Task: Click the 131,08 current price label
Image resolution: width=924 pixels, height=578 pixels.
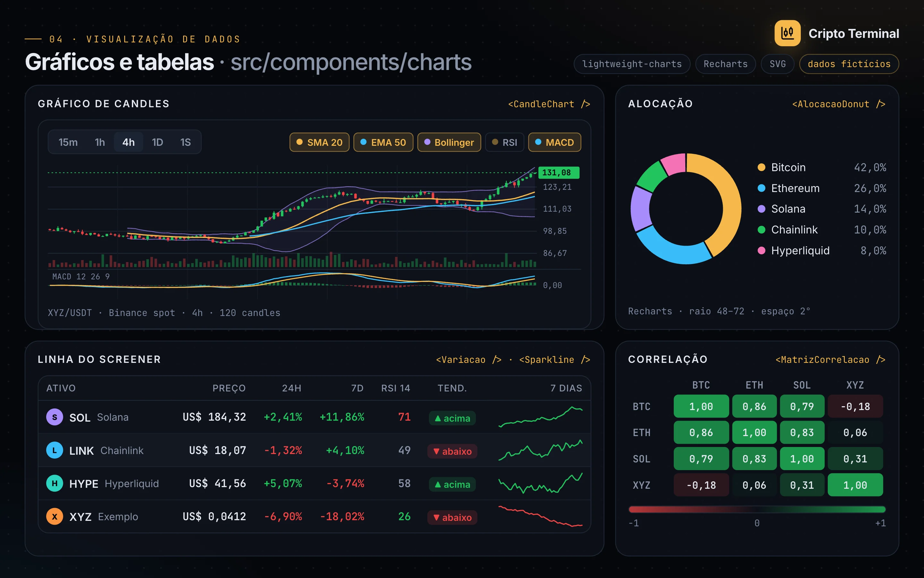Action: pyautogui.click(x=558, y=172)
